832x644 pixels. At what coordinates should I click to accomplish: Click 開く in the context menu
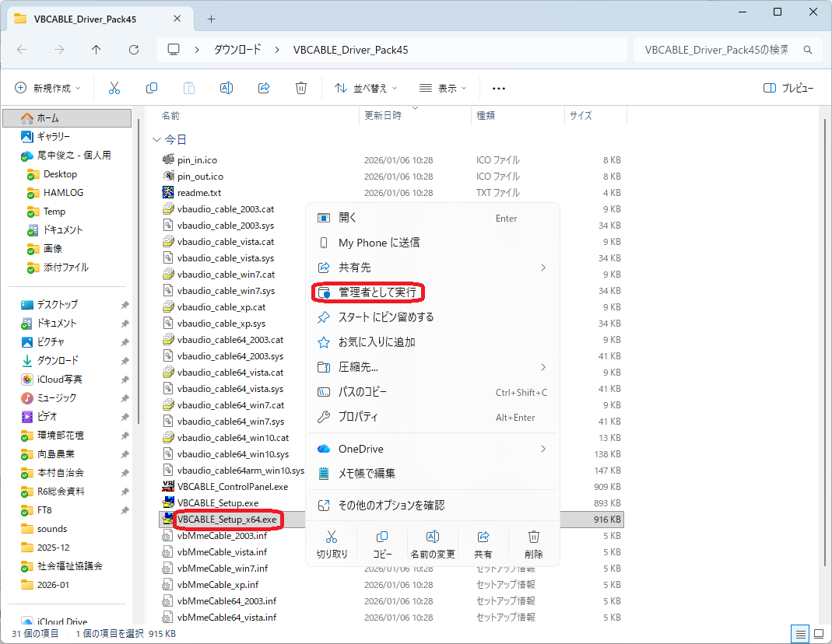tap(433, 218)
